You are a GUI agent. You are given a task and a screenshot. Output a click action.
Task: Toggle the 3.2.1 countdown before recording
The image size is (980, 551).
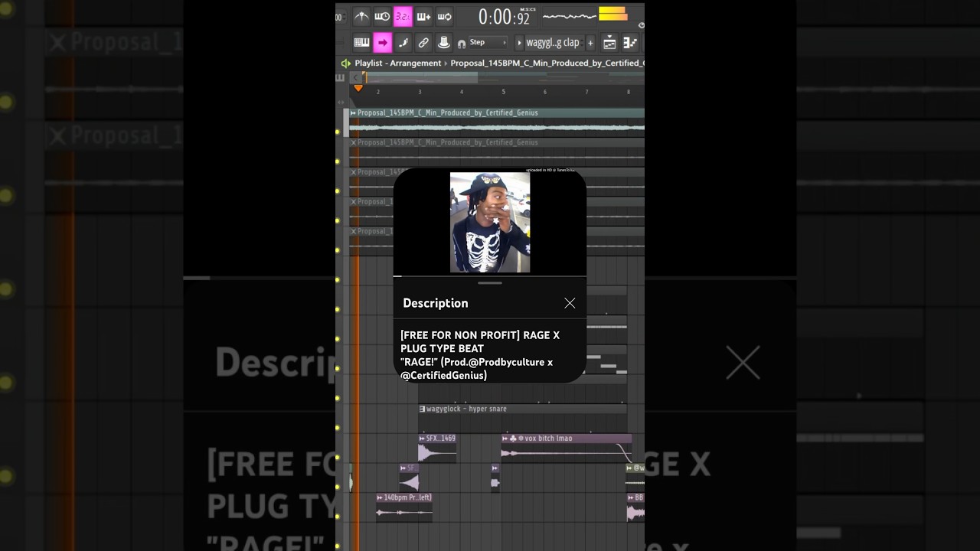pyautogui.click(x=403, y=16)
